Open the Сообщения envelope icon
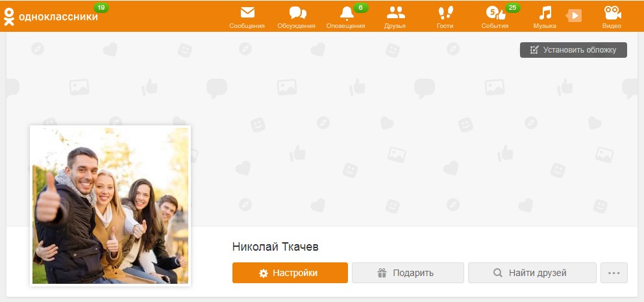The width and height of the screenshot is (644, 302). (x=247, y=13)
